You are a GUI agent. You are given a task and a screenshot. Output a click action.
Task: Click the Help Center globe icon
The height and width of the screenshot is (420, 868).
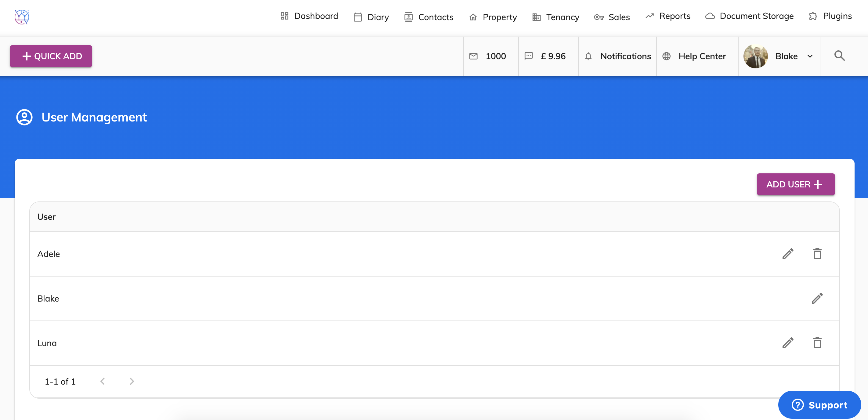[667, 56]
